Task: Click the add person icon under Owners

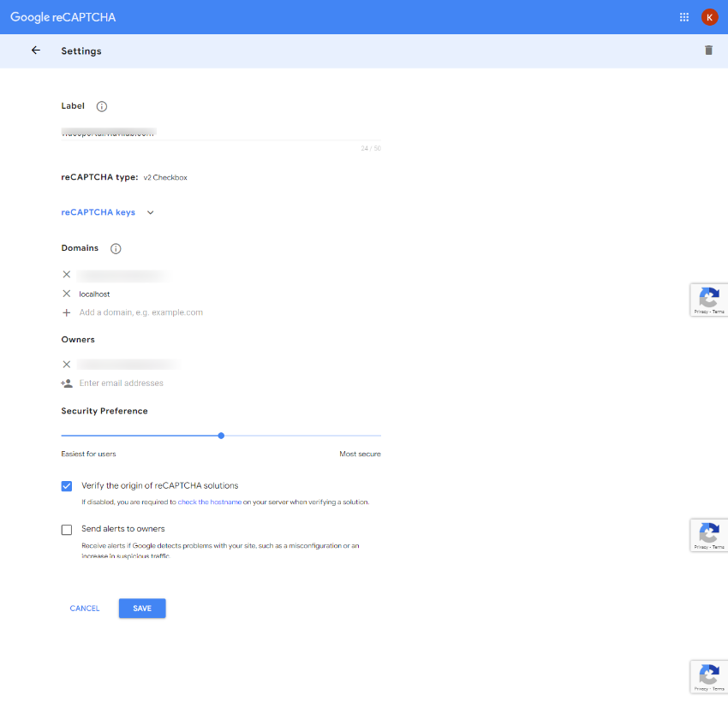Action: tap(67, 383)
